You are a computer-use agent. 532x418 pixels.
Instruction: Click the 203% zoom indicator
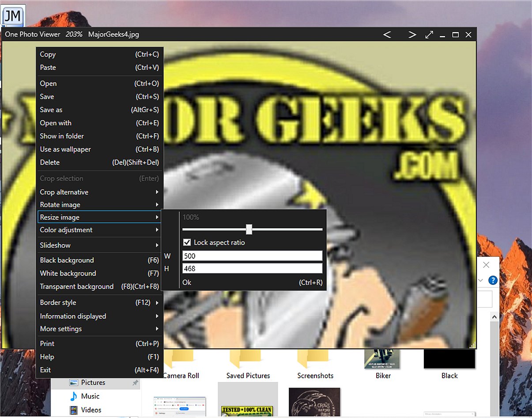pyautogui.click(x=74, y=34)
